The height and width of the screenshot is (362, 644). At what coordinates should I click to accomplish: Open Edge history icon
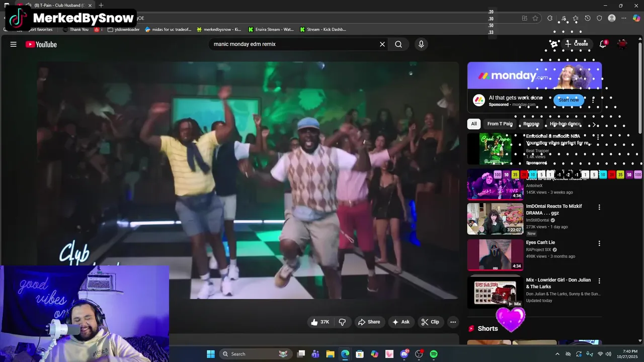point(588,18)
